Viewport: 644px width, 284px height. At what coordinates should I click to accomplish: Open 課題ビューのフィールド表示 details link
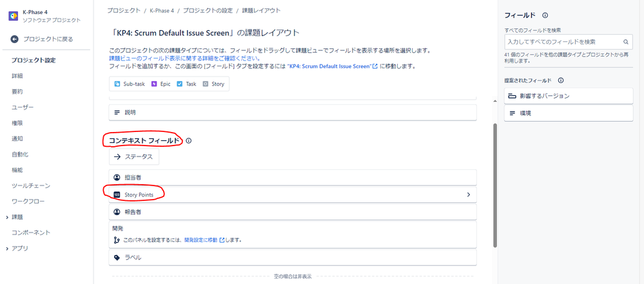point(184,58)
